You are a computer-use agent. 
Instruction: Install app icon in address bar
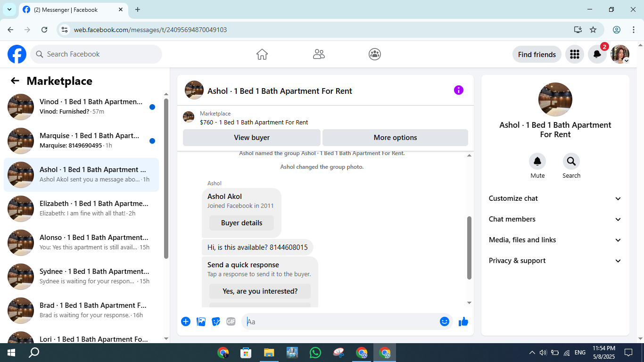[x=578, y=30]
